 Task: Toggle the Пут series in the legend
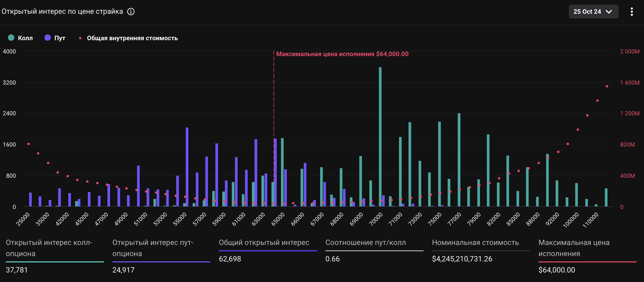coord(55,38)
